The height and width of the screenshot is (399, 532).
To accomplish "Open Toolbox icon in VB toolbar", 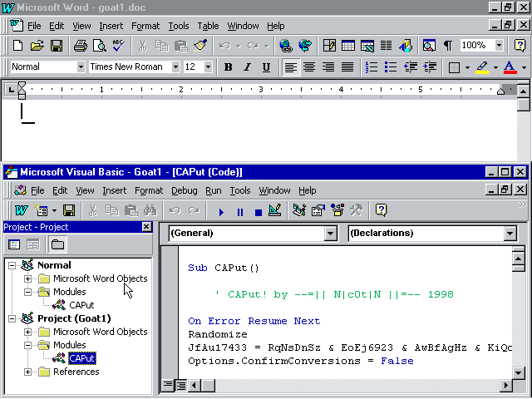I will [x=357, y=210].
